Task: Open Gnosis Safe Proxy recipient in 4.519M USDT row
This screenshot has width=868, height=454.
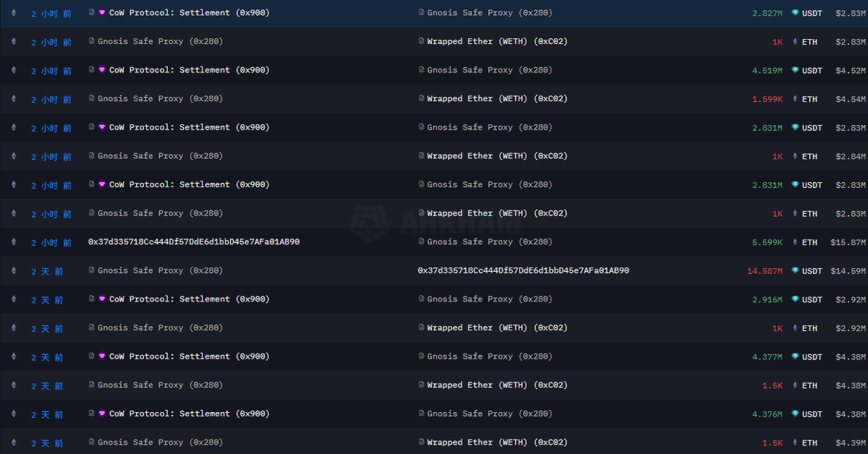Action: pos(490,70)
